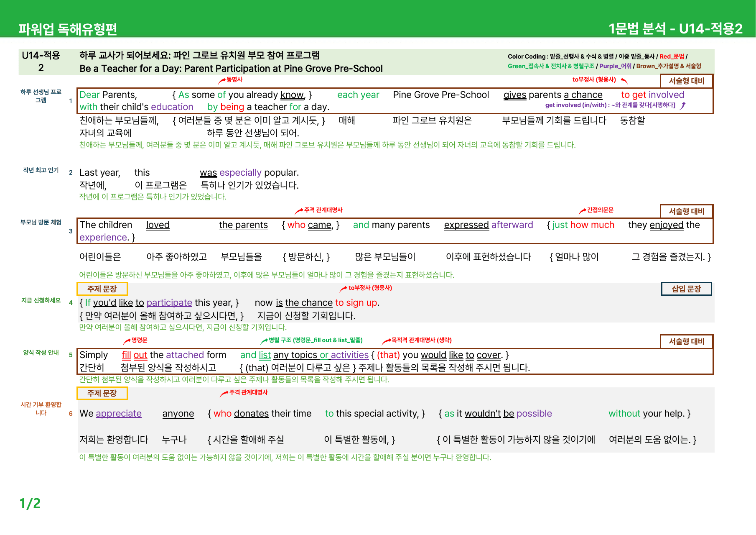
Task: Click the green translation '작년에 이 프로그램은 특히나 인기가 있었습니다.'
Action: 153,197
